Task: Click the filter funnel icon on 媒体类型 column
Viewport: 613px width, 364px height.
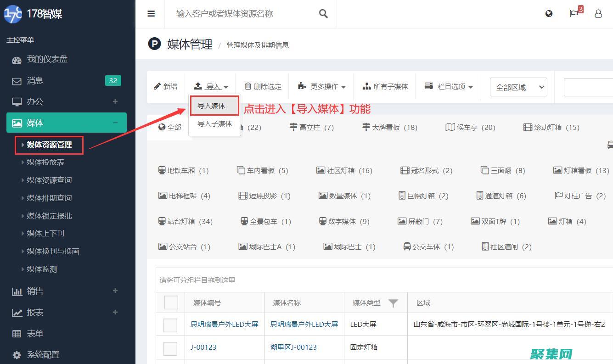Action: [394, 302]
